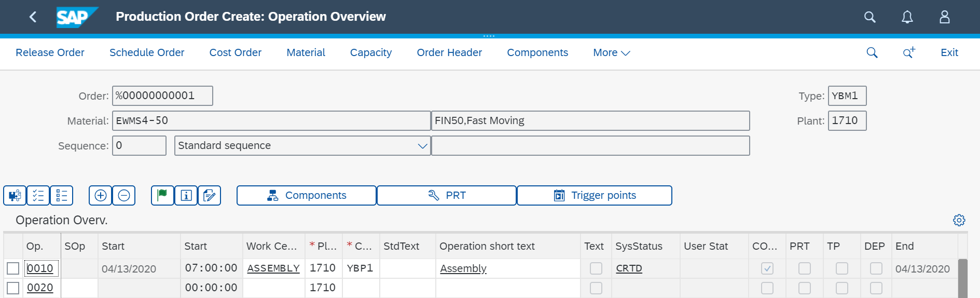Image resolution: width=980 pixels, height=298 pixels.
Task: Click the YBP1 control key cell
Action: 361,268
